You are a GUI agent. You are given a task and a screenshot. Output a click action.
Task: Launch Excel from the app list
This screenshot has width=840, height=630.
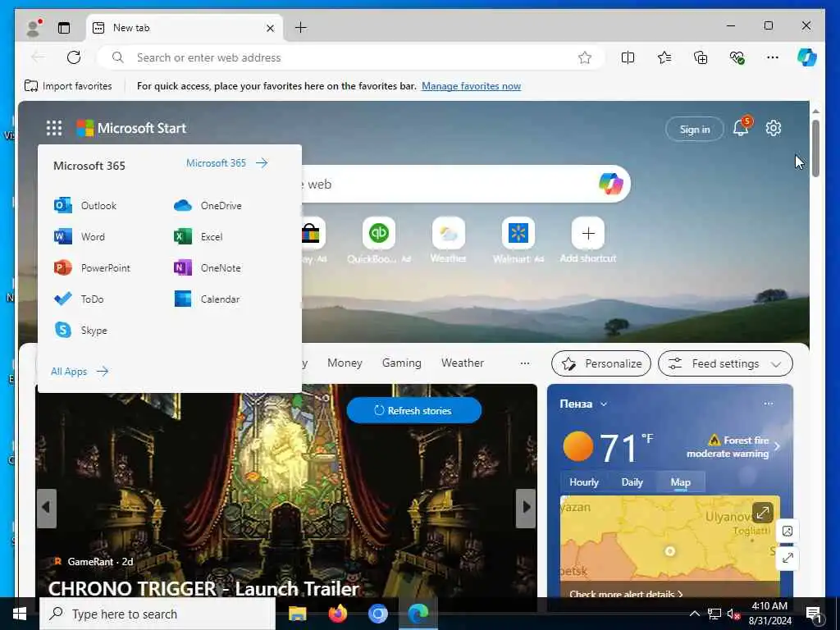199,237
